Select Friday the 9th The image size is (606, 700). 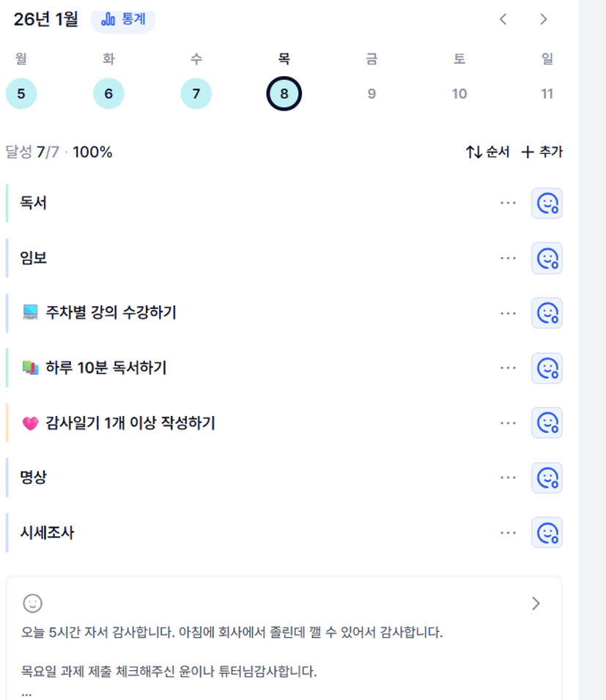(372, 94)
